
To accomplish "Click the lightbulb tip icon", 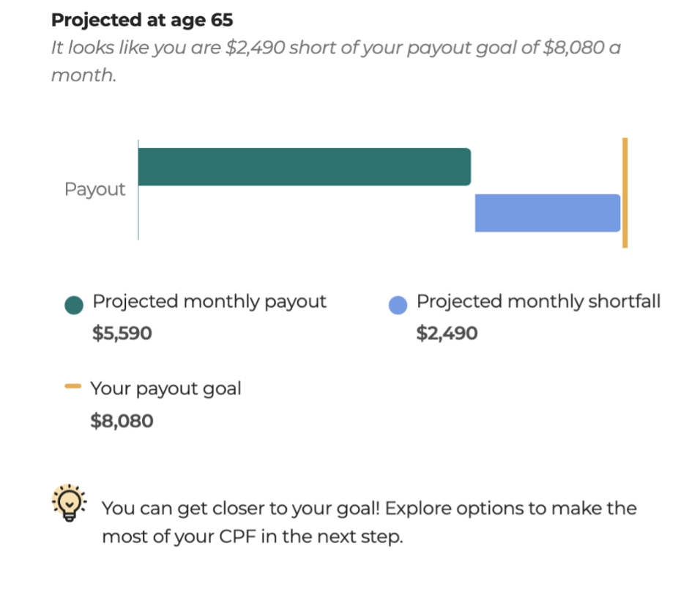I will (x=70, y=503).
